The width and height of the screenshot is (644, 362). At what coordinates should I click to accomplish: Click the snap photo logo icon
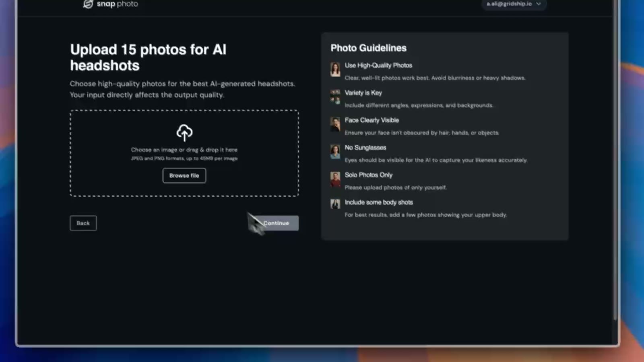88,4
